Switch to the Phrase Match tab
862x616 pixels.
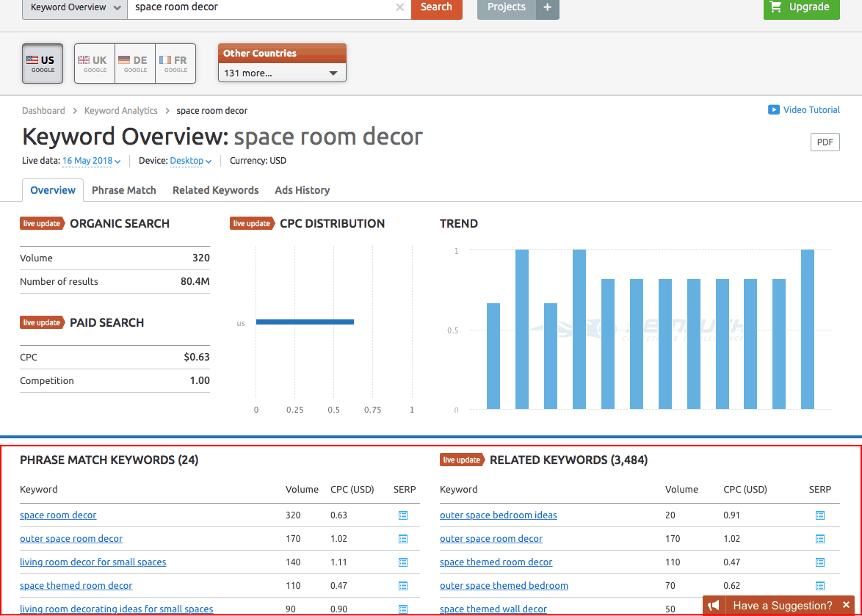click(x=124, y=190)
